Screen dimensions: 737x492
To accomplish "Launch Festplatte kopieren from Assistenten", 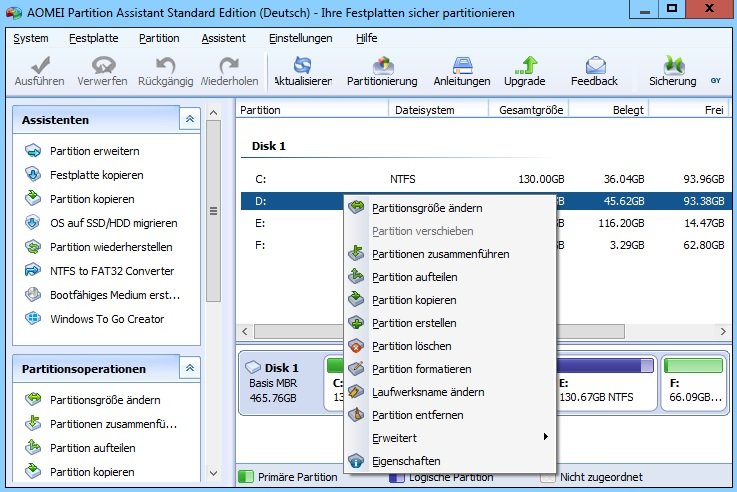I will click(x=96, y=175).
